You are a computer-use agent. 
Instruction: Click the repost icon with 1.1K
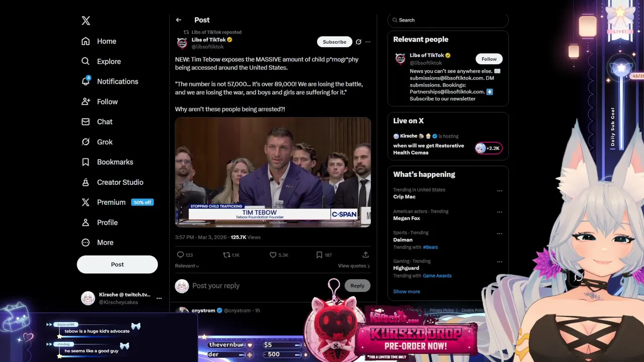231,255
